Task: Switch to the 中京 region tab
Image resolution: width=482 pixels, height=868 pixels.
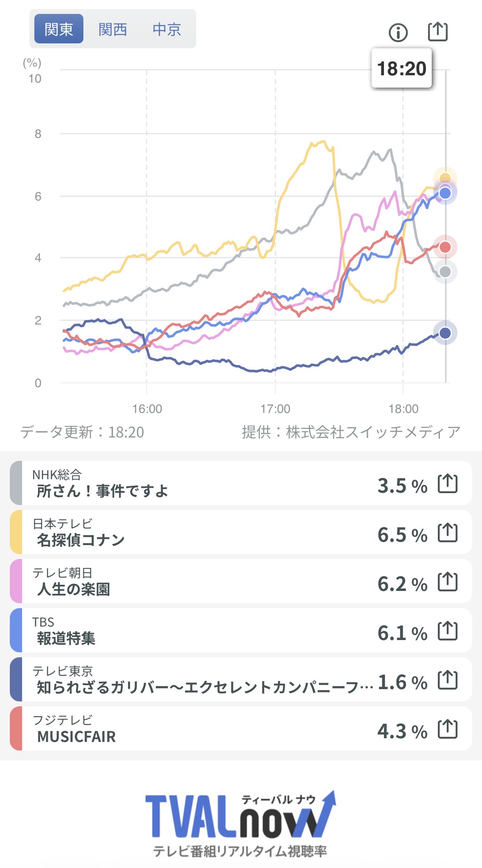Action: pos(167,29)
